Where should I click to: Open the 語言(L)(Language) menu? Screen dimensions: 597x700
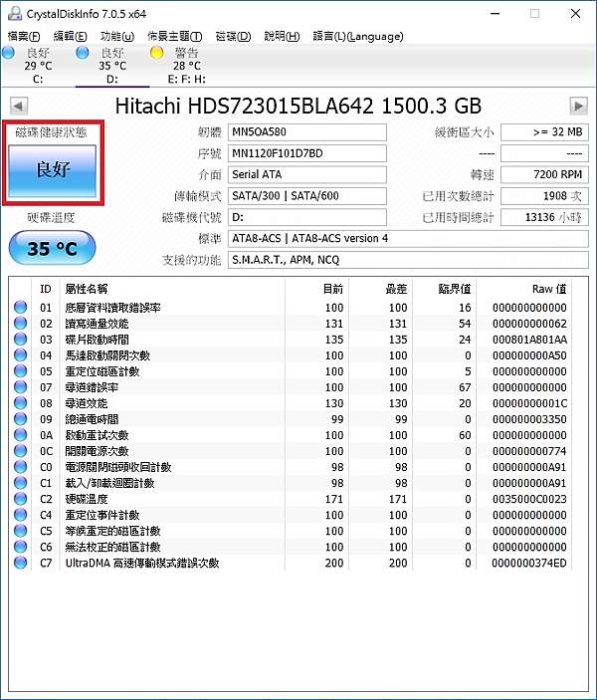tap(358, 36)
